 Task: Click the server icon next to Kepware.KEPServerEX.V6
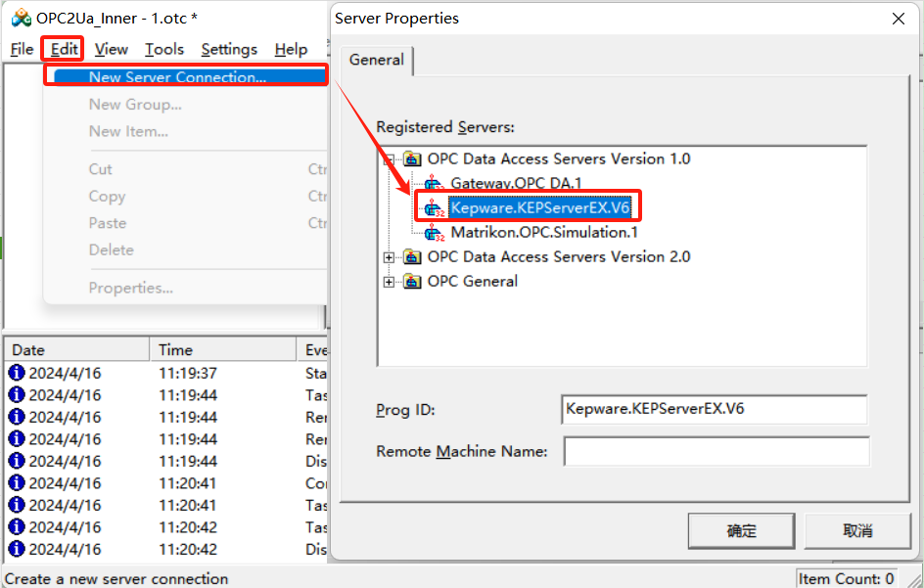[x=435, y=208]
